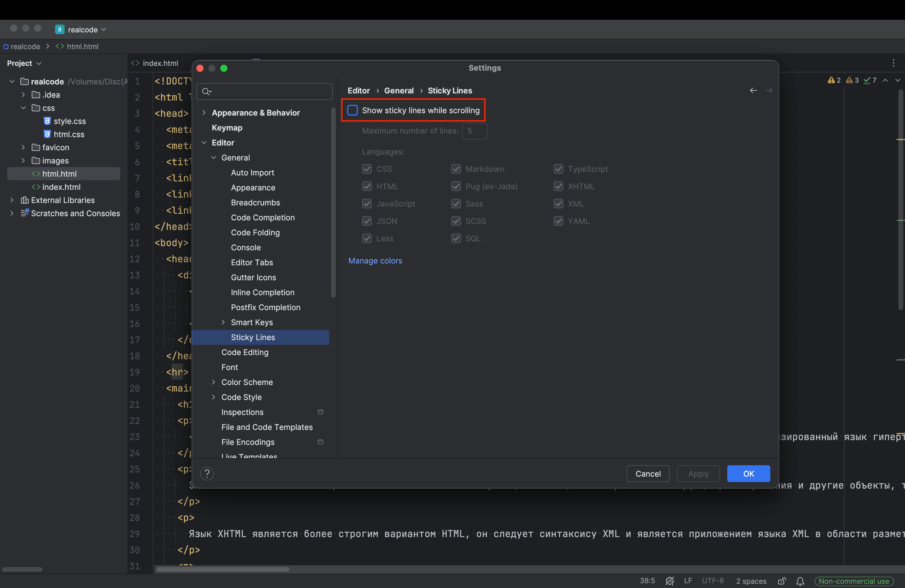Viewport: 905px width, 588px height.
Task: Switch to the index.html editor tab
Action: click(x=160, y=63)
